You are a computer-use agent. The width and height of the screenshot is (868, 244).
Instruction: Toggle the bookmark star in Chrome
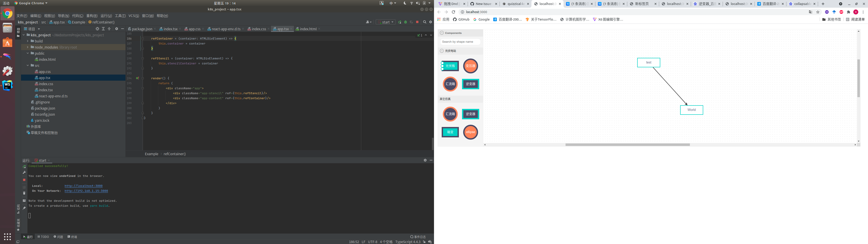[818, 12]
